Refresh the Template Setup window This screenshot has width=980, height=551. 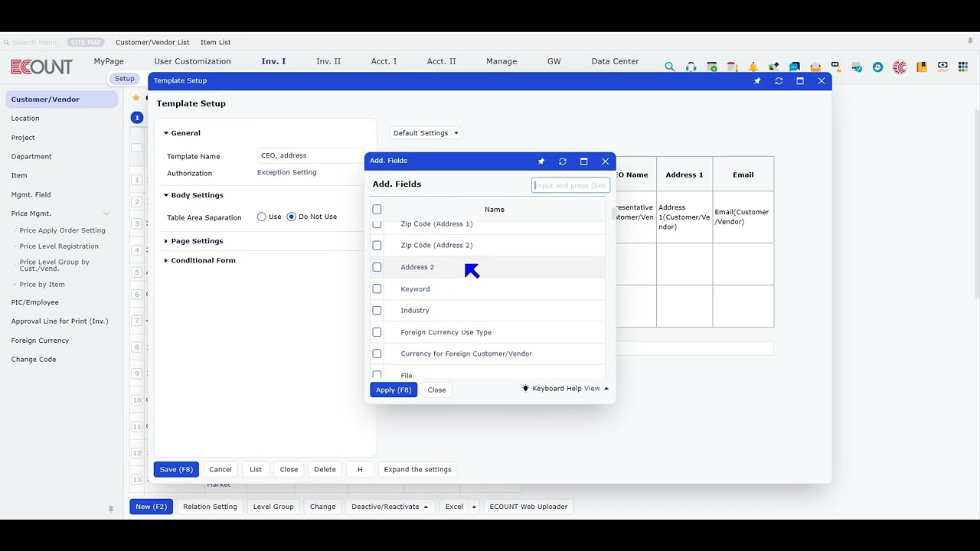[779, 80]
